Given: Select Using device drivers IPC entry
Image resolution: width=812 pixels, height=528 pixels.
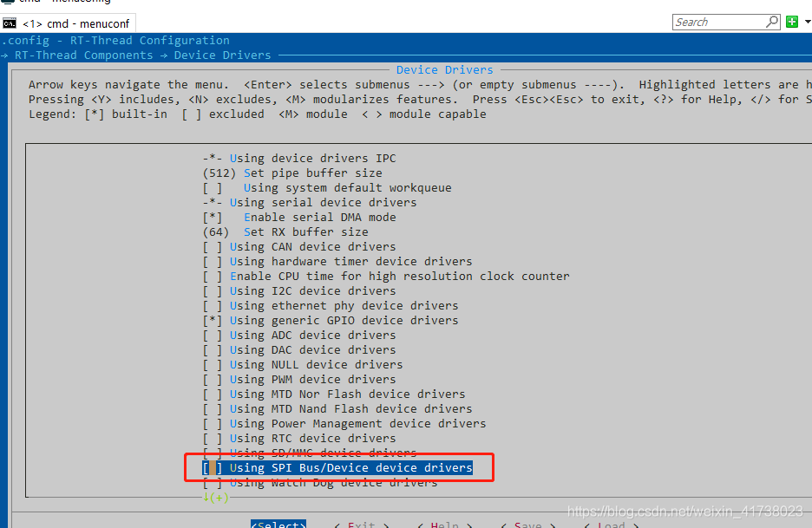Looking at the screenshot, I should [299, 158].
